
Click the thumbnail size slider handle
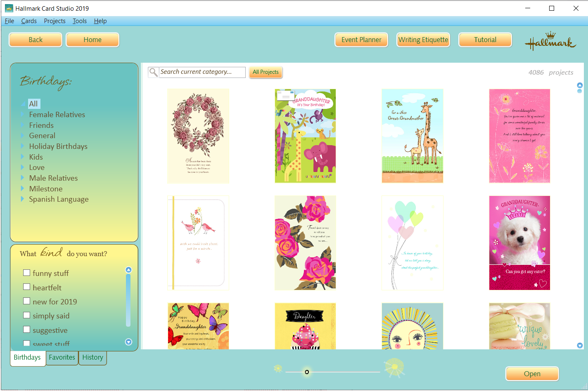(x=307, y=372)
